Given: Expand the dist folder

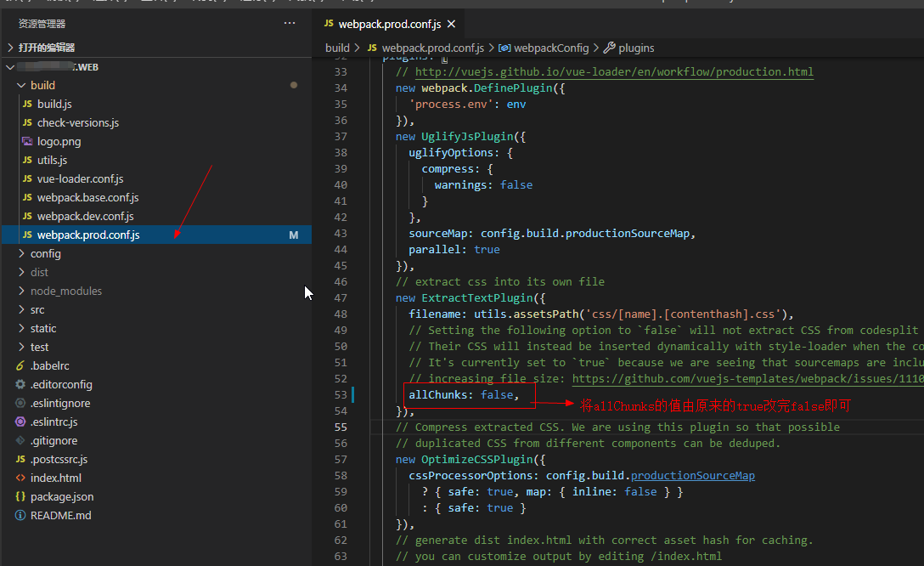Looking at the screenshot, I should tap(21, 273).
